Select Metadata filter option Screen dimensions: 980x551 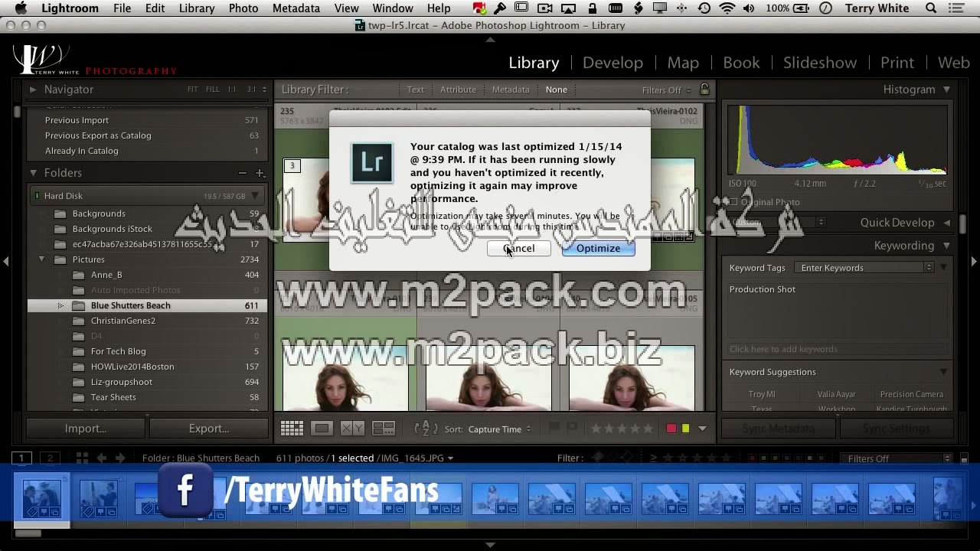[x=511, y=90]
